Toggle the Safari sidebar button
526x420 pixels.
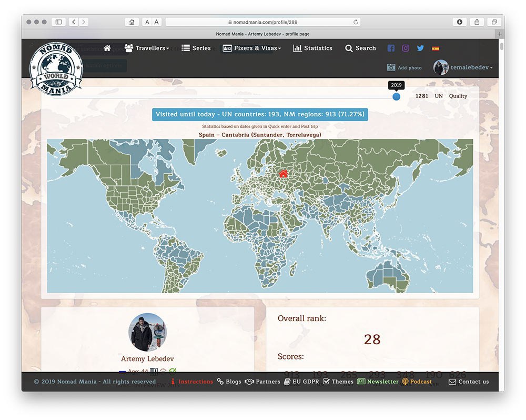58,22
